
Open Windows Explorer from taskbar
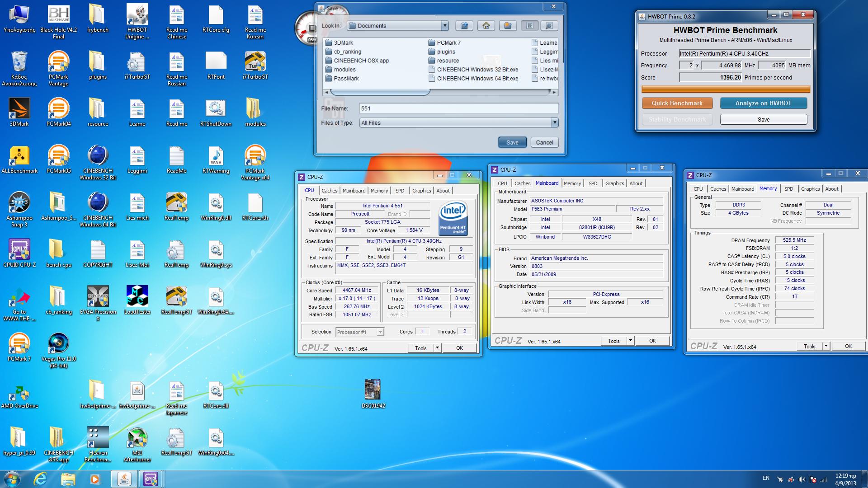point(68,479)
